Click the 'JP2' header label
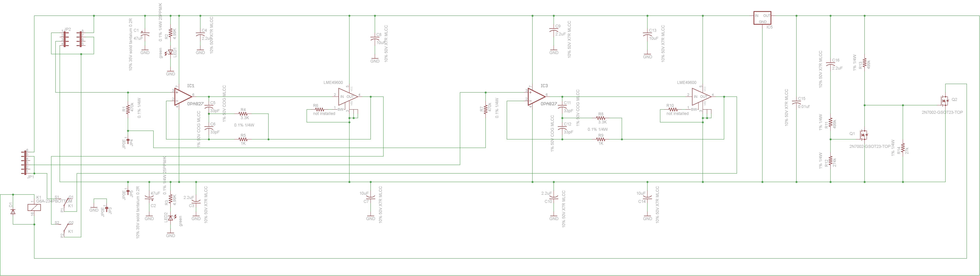Viewport: 980px width, 276px height. [67, 29]
